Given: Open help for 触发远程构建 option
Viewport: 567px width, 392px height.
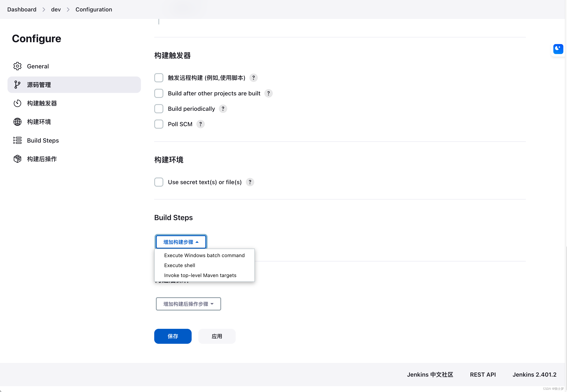Looking at the screenshot, I should (253, 78).
